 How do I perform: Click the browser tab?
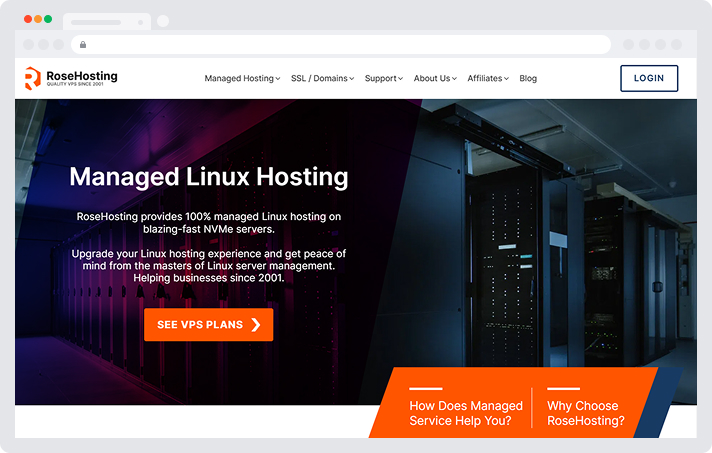click(107, 22)
